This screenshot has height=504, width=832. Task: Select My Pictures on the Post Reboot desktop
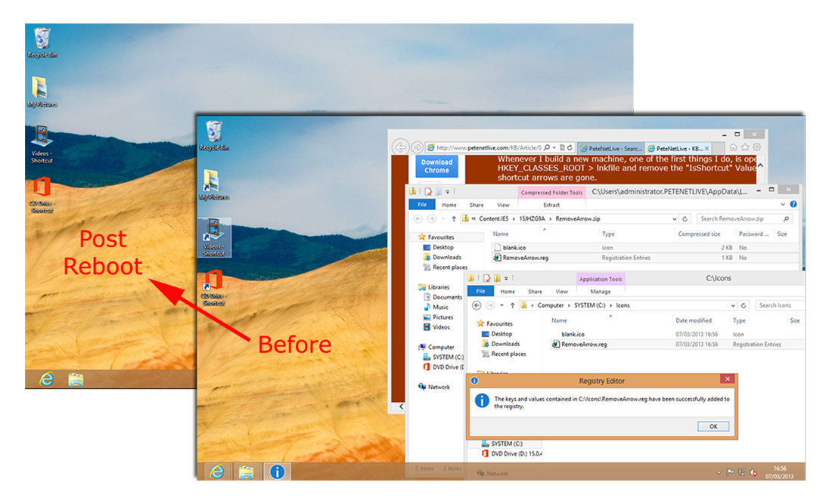pos(42,91)
